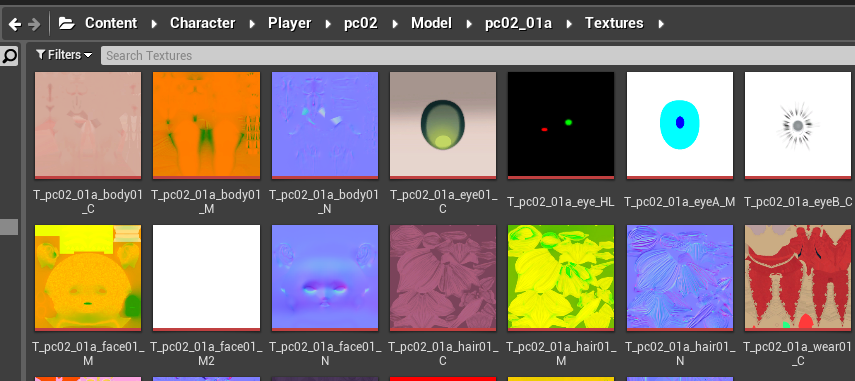This screenshot has height=381, width=855.
Task: Click the Search Textures field
Action: (x=478, y=56)
